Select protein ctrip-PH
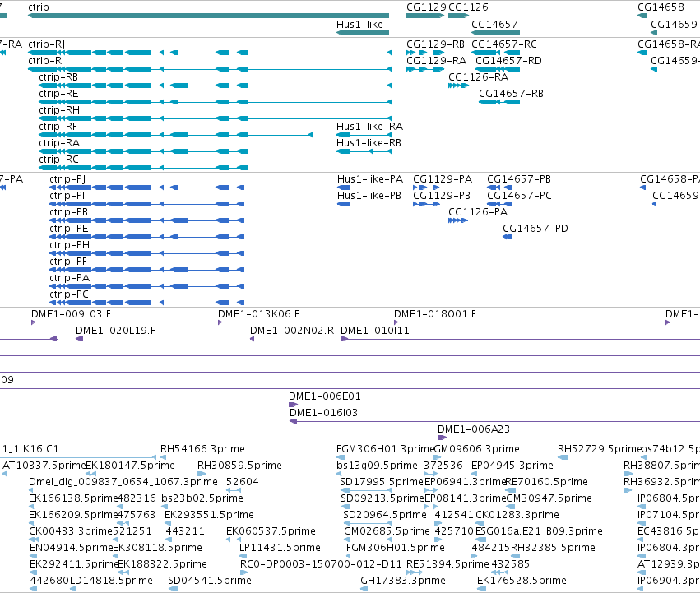This screenshot has height=593, width=700. (x=147, y=253)
